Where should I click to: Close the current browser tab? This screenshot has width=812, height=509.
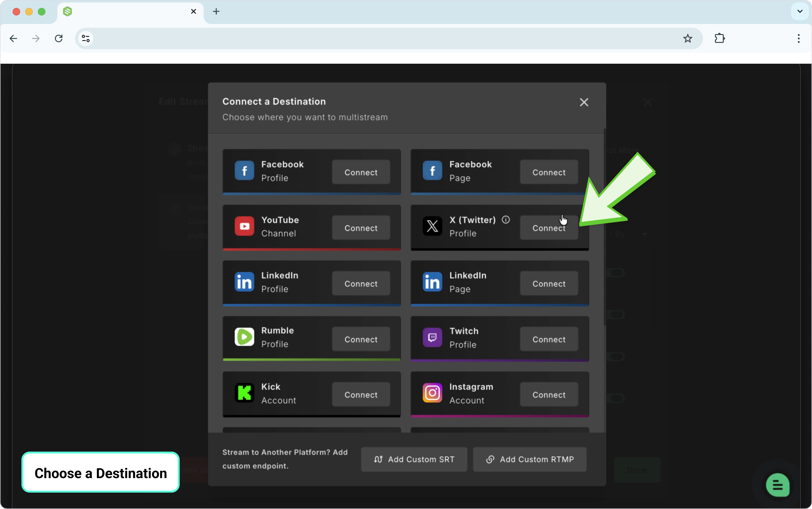click(194, 11)
